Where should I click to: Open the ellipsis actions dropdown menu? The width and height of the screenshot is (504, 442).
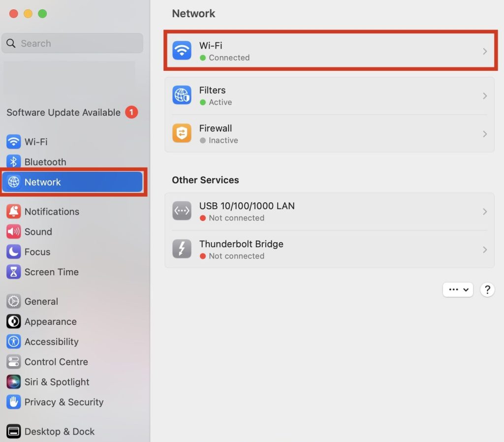pyautogui.click(x=458, y=289)
